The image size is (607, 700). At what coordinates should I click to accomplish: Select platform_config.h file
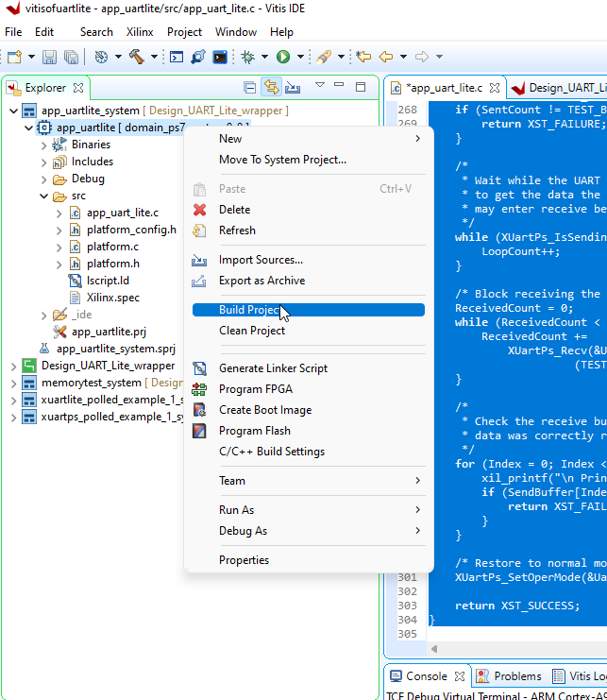131,230
